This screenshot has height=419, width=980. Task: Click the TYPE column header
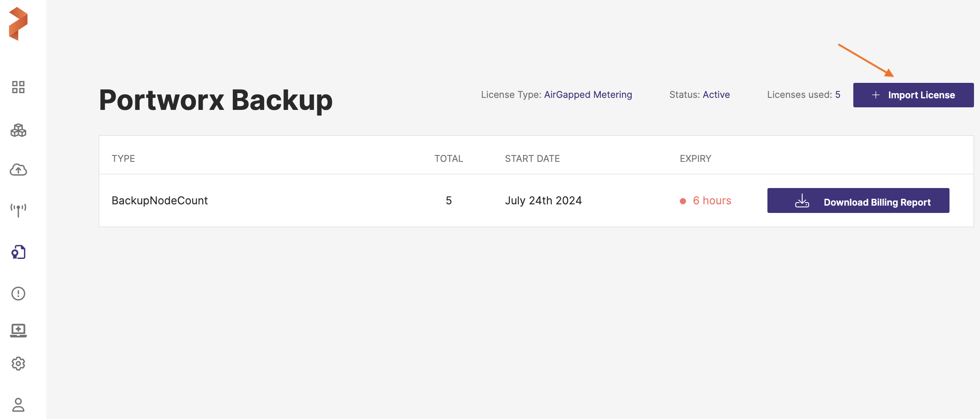(123, 158)
